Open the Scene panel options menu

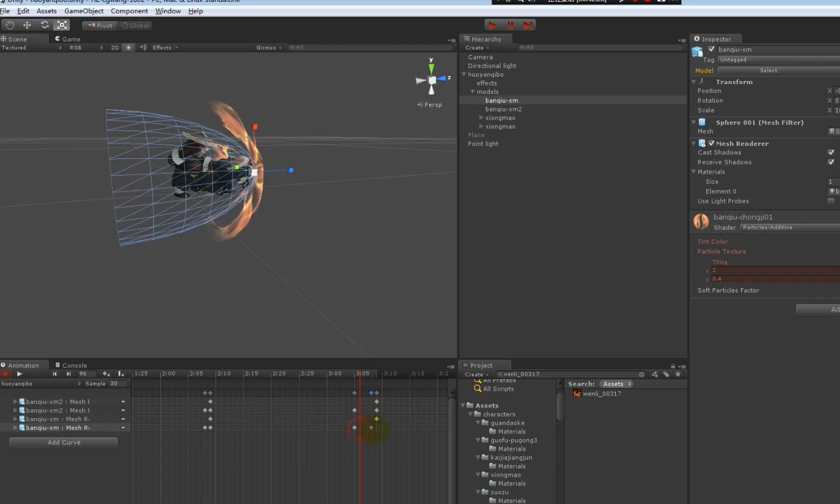452,40
